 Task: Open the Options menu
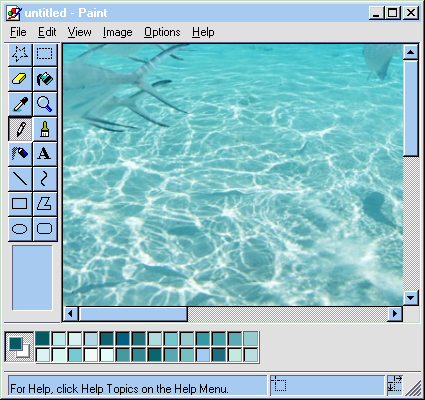162,32
